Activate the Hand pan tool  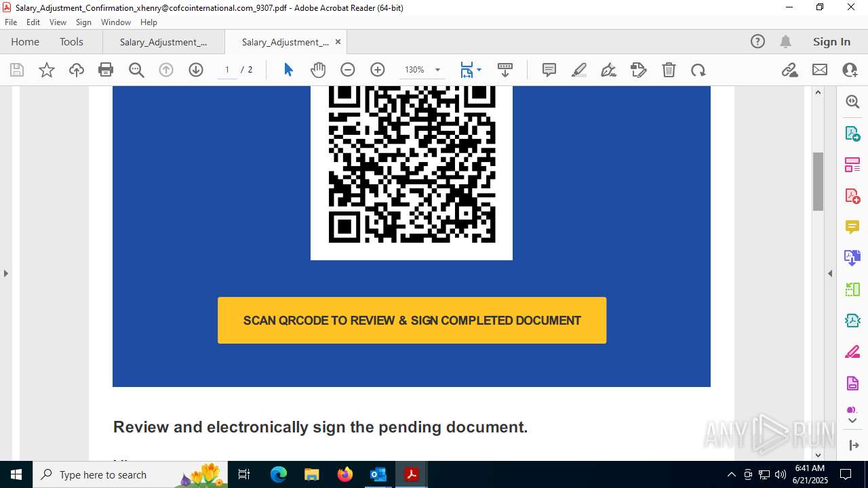click(318, 70)
